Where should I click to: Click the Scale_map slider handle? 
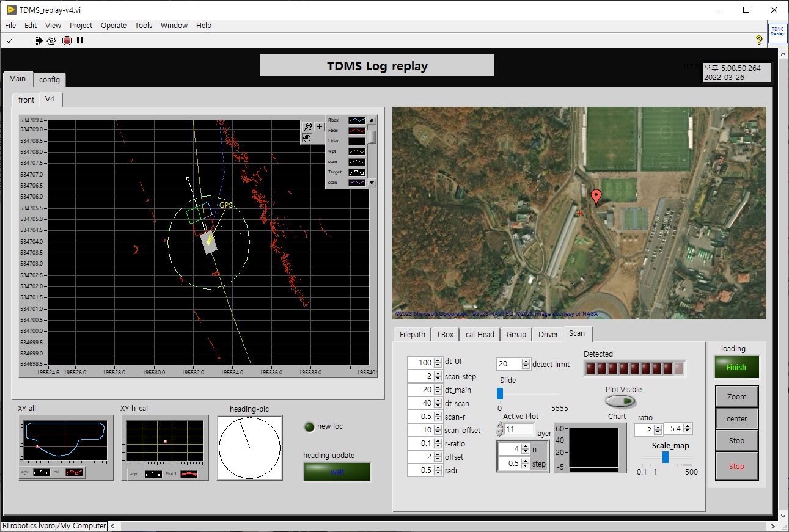click(x=666, y=457)
